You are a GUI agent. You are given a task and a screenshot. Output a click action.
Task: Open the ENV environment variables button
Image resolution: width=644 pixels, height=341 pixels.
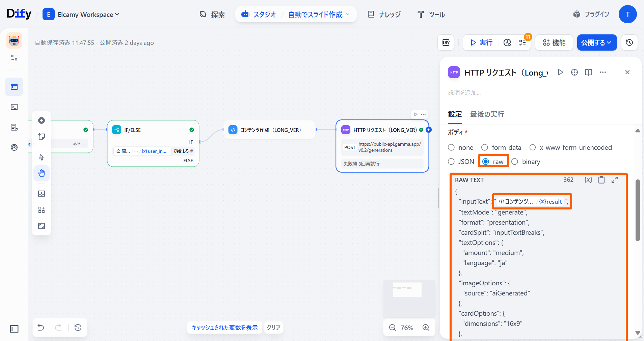point(446,42)
